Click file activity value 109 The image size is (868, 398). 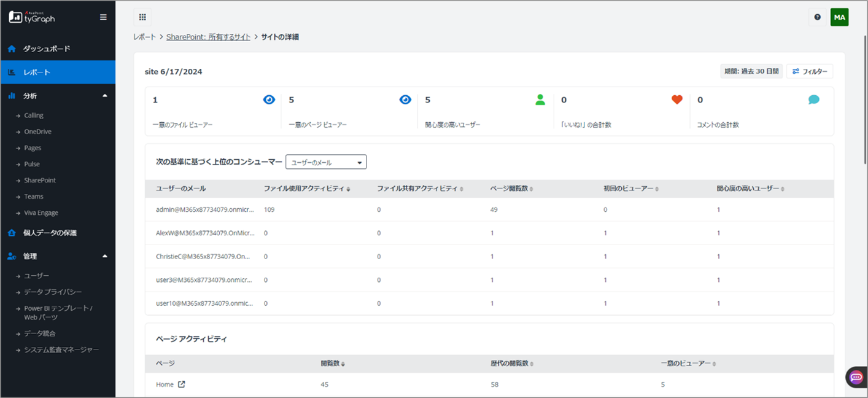pyautogui.click(x=269, y=209)
